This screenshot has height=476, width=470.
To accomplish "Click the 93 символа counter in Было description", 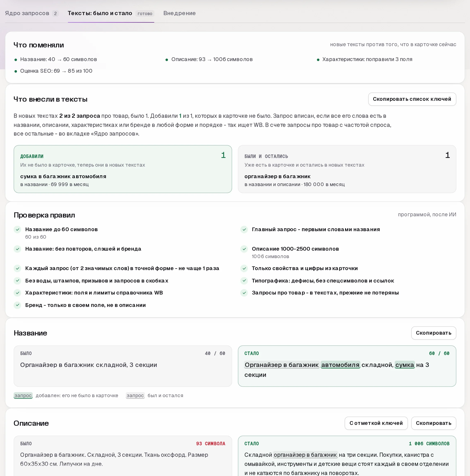I will (x=211, y=444).
